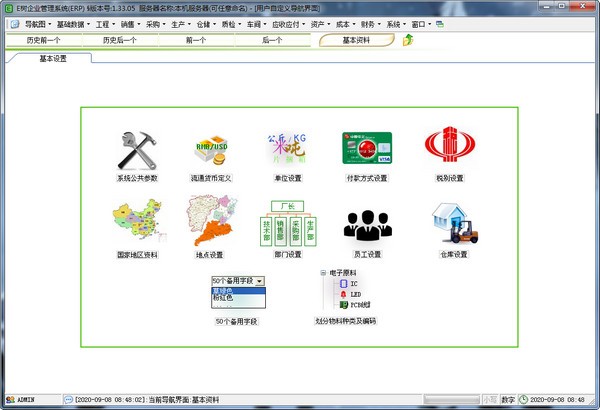600x410 pixels.
Task: Open 系统公共参数 wrench and hammer icon
Action: (136, 150)
